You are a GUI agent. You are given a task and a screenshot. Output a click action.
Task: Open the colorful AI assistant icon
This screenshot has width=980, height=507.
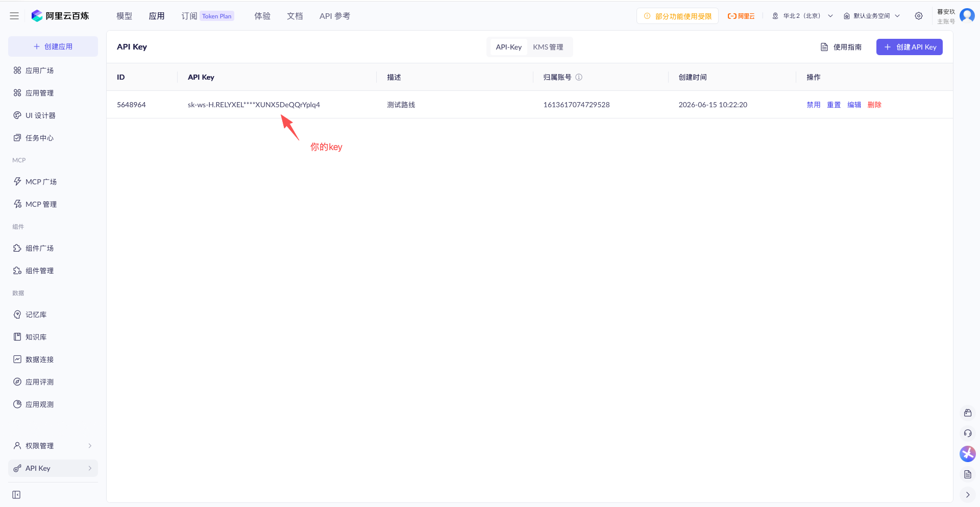[968, 454]
